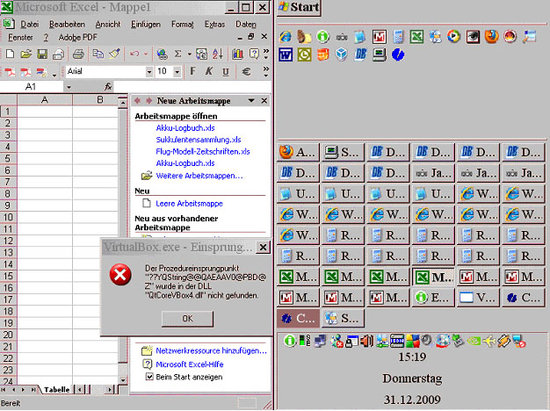Click OK in the VirtualBox error dialog
The image size is (550, 411).
click(x=187, y=318)
